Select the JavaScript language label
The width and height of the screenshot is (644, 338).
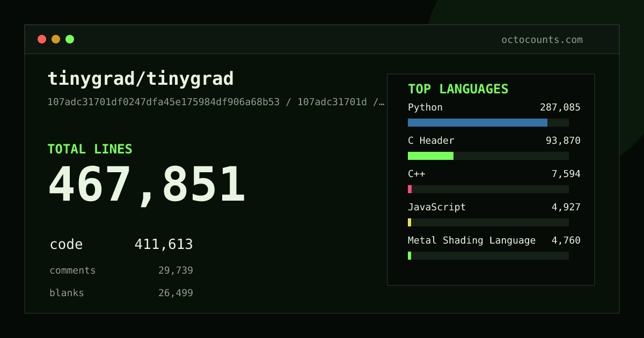coord(437,207)
